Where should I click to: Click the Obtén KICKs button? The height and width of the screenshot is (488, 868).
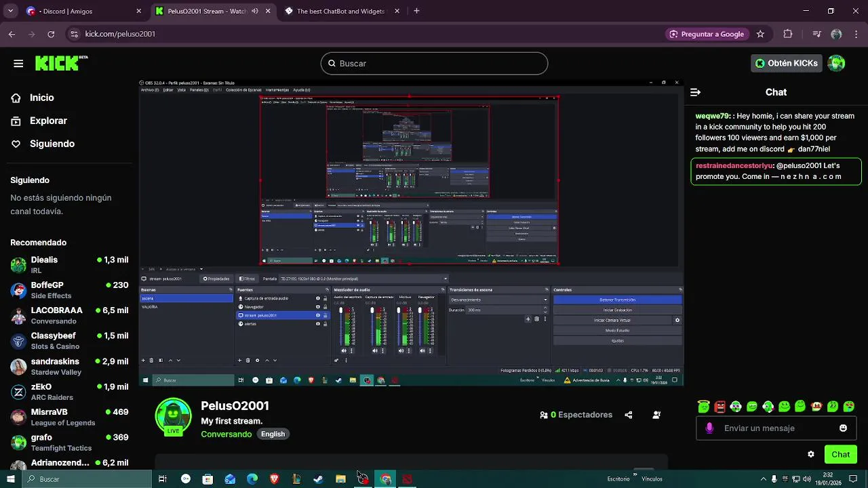(x=787, y=63)
